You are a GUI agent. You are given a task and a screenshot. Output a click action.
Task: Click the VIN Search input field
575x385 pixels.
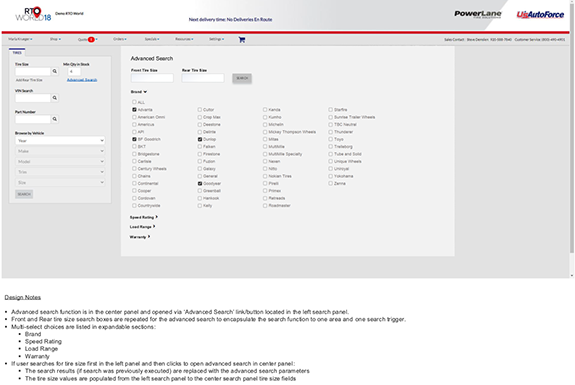[33, 98]
